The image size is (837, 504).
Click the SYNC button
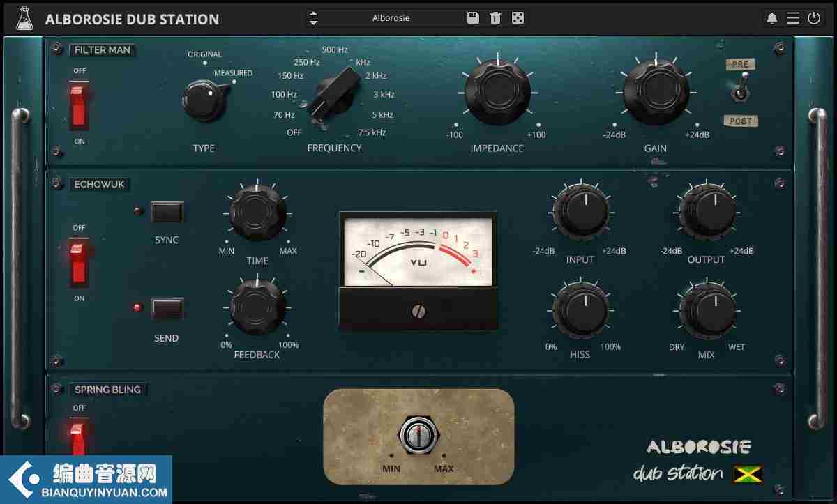tap(167, 212)
